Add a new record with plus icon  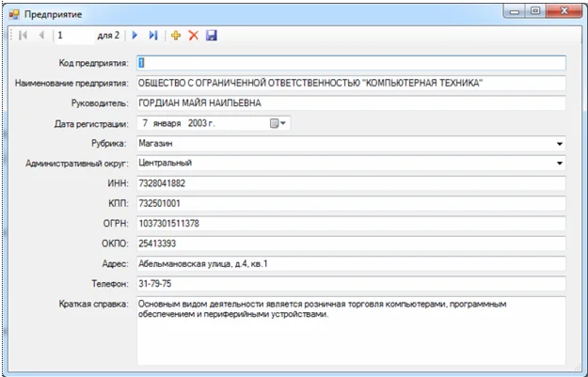175,36
